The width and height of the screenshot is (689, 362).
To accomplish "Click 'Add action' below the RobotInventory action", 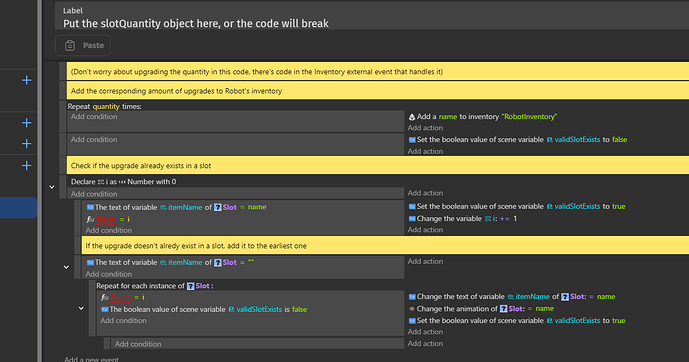I will point(425,128).
